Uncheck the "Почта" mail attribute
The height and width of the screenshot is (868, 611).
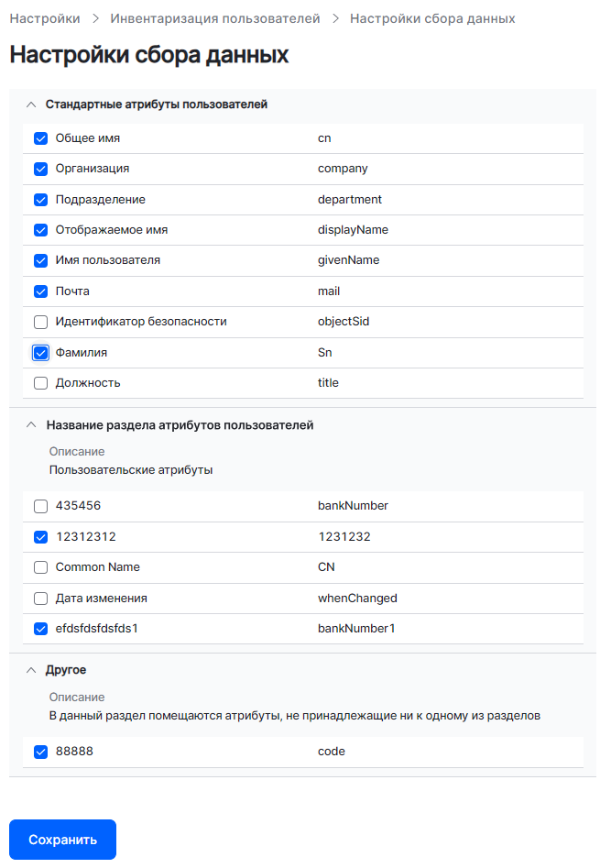40,291
